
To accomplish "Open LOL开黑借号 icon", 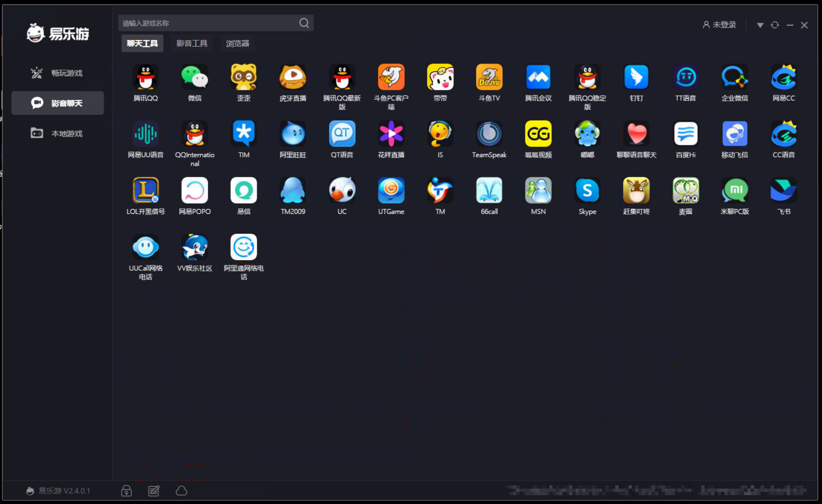I will pyautogui.click(x=145, y=190).
